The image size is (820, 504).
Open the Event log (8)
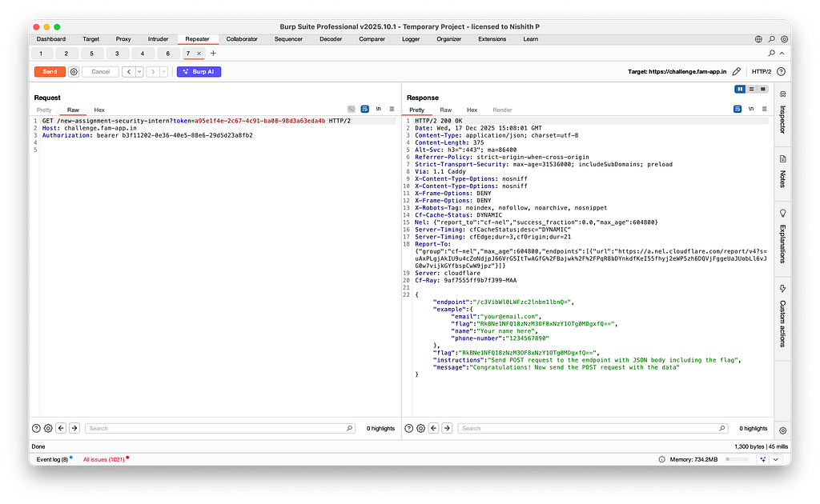point(52,460)
